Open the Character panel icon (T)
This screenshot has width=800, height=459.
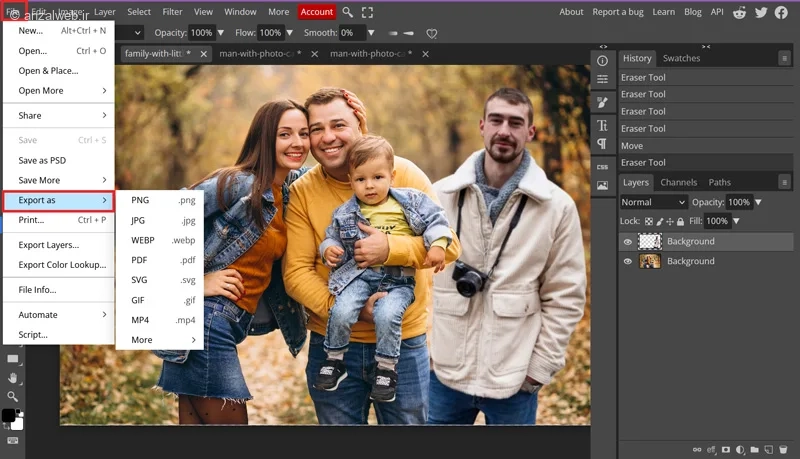[x=603, y=125]
